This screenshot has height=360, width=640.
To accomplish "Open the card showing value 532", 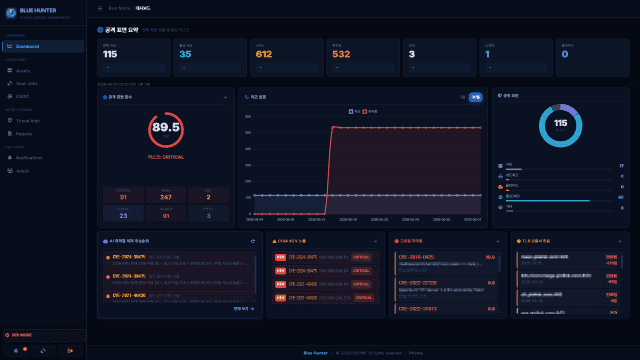I will coord(363,58).
